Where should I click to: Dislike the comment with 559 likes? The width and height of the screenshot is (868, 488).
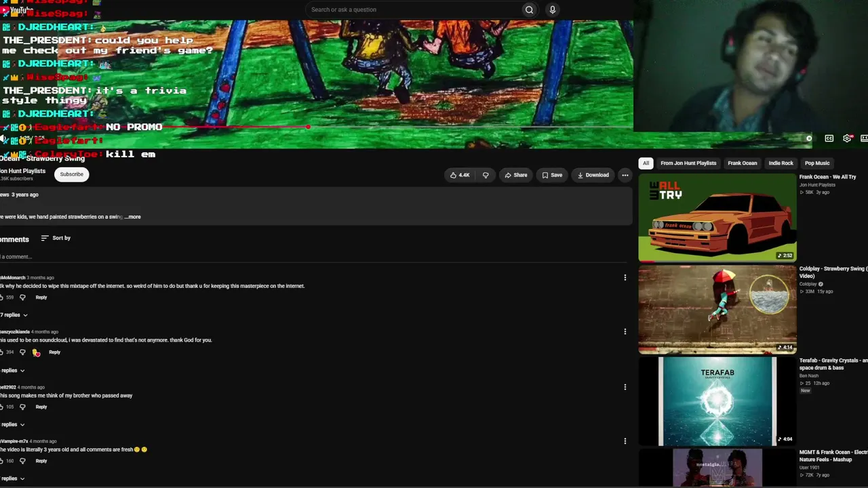pos(22,298)
